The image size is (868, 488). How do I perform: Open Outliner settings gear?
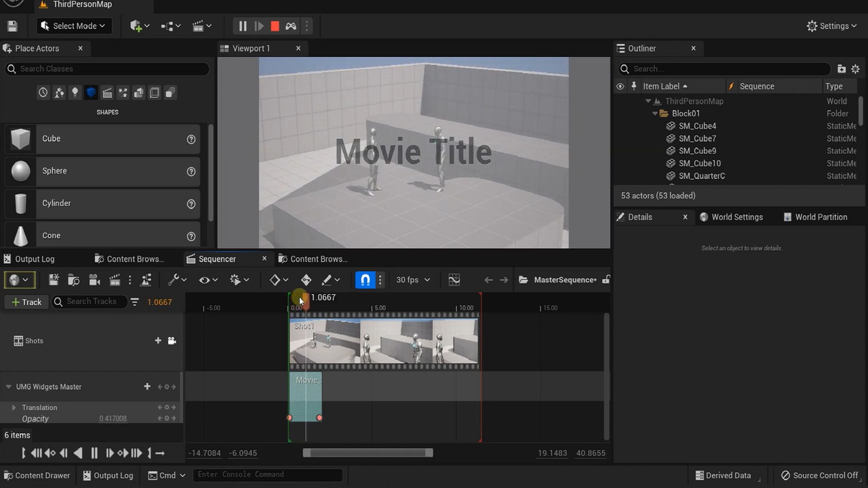[x=855, y=68]
